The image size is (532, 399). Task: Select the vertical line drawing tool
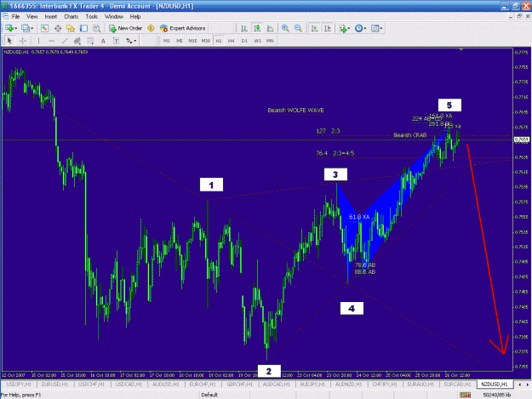pyautogui.click(x=38, y=41)
